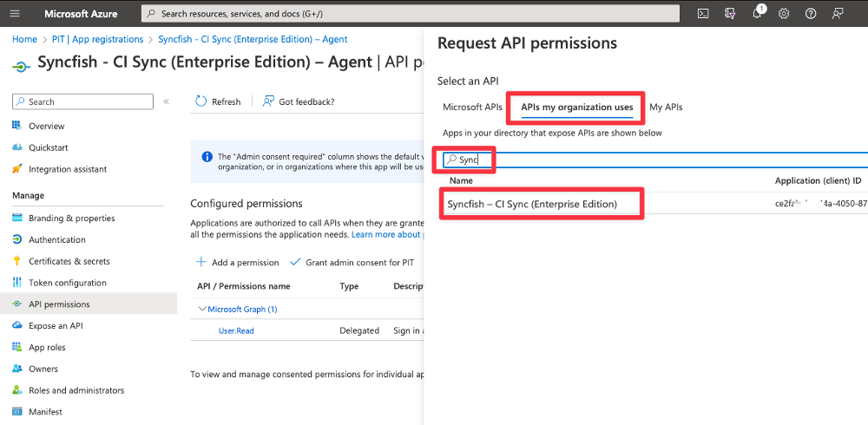Open Roles and administrators menu item
Image resolution: width=868 pixels, height=425 pixels.
[x=76, y=390]
